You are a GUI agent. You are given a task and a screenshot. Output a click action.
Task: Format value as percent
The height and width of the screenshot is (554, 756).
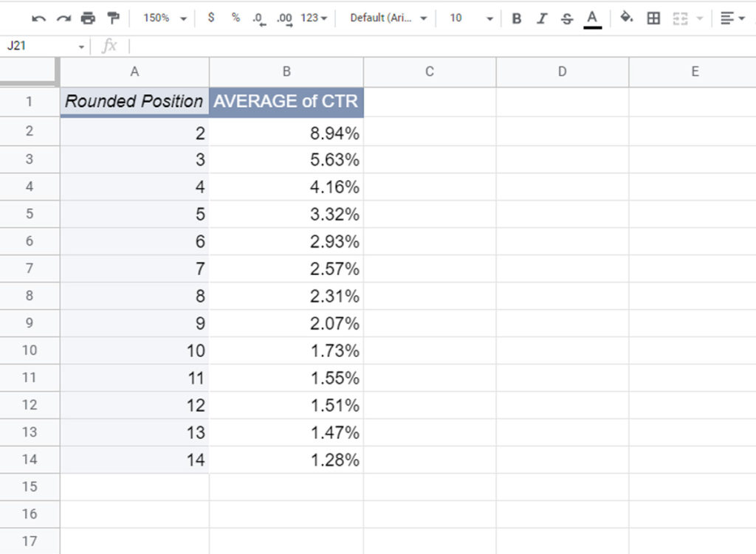click(234, 18)
